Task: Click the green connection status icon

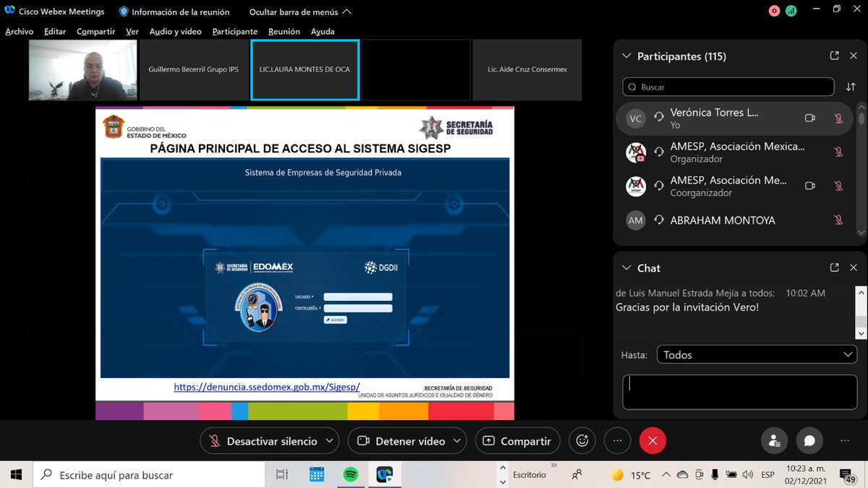Action: point(791,11)
